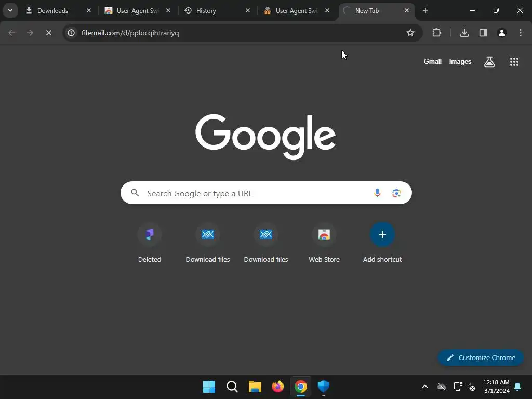Click the filemail.com address bar URL
This screenshot has width=532, height=399.
(x=130, y=33)
